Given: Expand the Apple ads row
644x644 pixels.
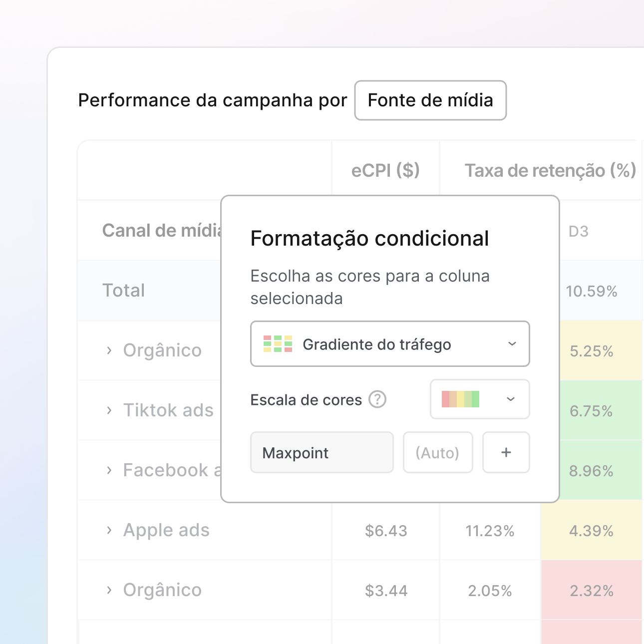Looking at the screenshot, I should click(x=109, y=530).
